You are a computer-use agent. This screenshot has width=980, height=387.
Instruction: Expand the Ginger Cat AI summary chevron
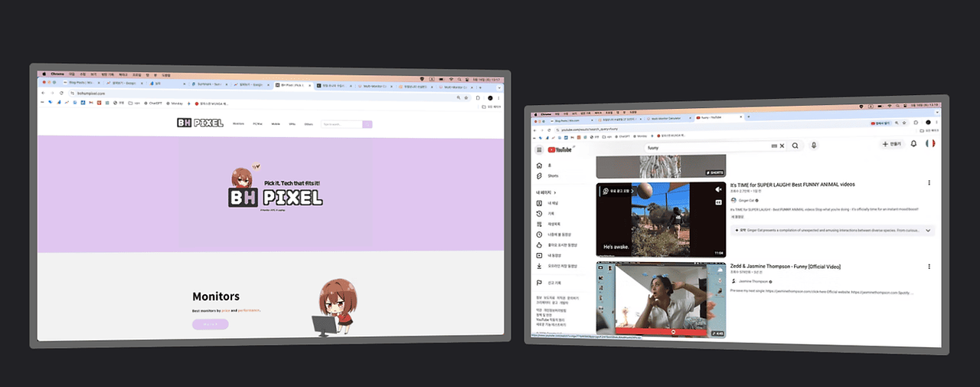[x=928, y=230]
